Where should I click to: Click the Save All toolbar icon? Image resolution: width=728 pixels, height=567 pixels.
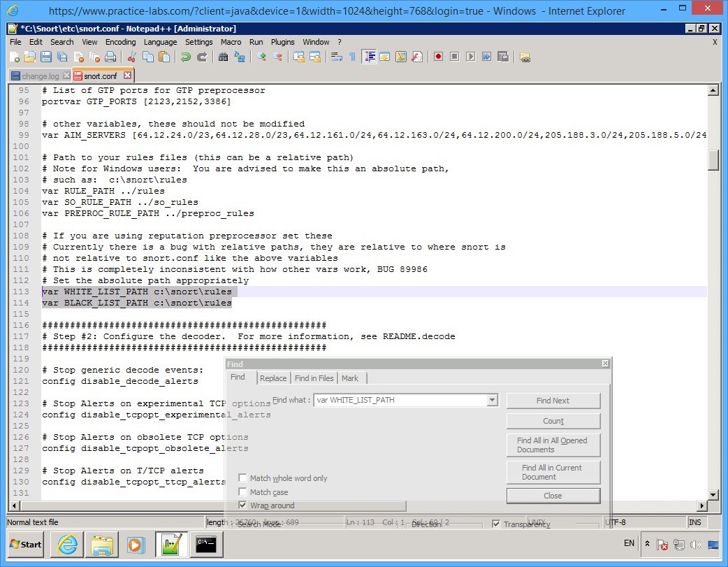point(61,57)
